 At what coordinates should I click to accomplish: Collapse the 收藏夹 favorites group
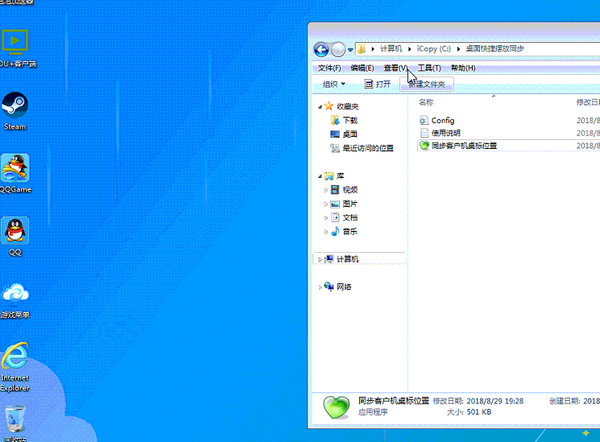320,107
